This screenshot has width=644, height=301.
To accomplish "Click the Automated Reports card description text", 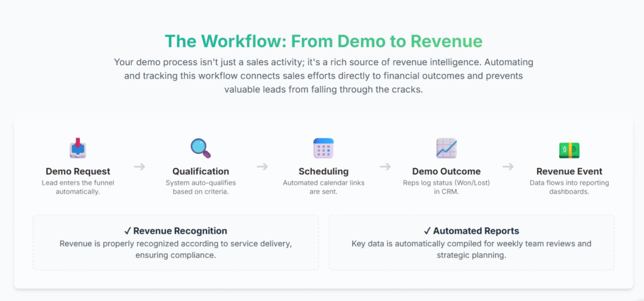I will pos(471,249).
